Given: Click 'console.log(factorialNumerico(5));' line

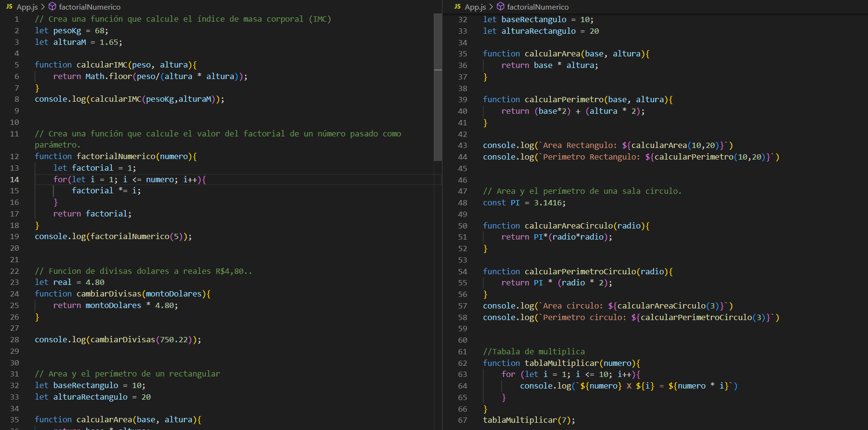Looking at the screenshot, I should pyautogui.click(x=113, y=237).
